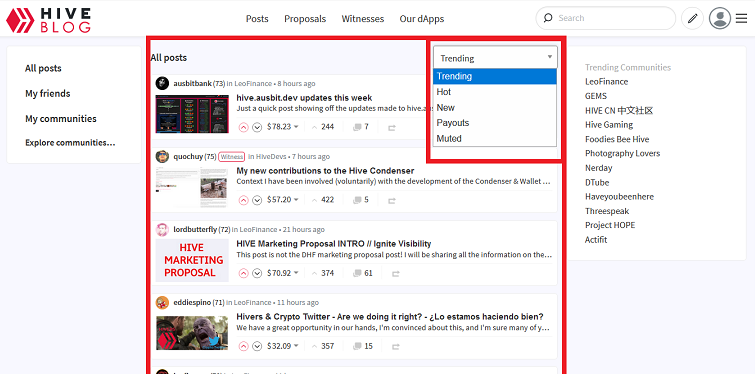Viewport: 755px width, 374px height.
Task: Click lordbutterfly's avatar
Action: pyautogui.click(x=162, y=230)
